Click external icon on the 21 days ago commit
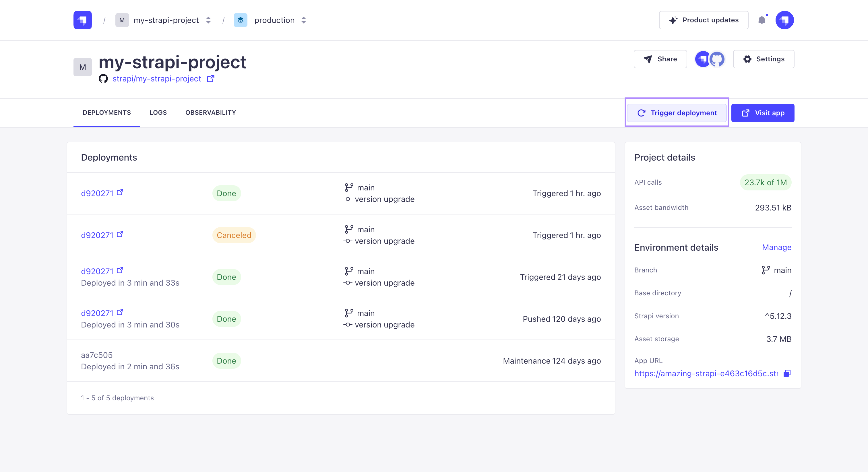The height and width of the screenshot is (472, 868). coord(120,270)
